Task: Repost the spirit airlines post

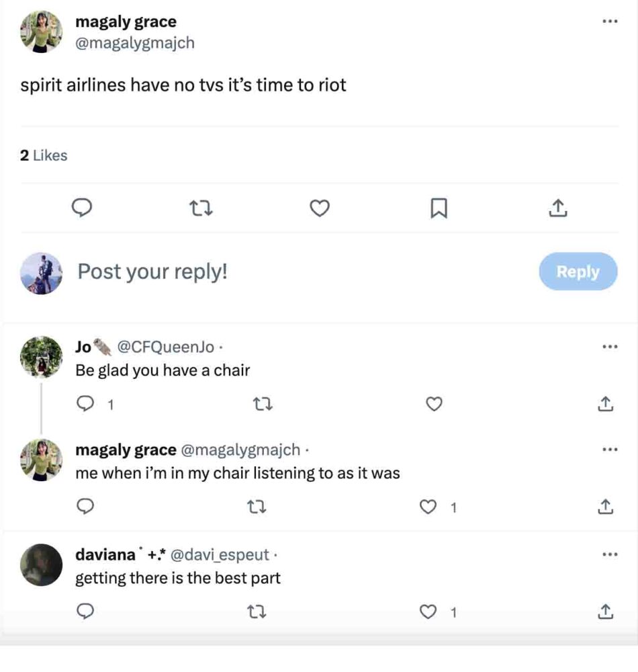Action: [201, 210]
